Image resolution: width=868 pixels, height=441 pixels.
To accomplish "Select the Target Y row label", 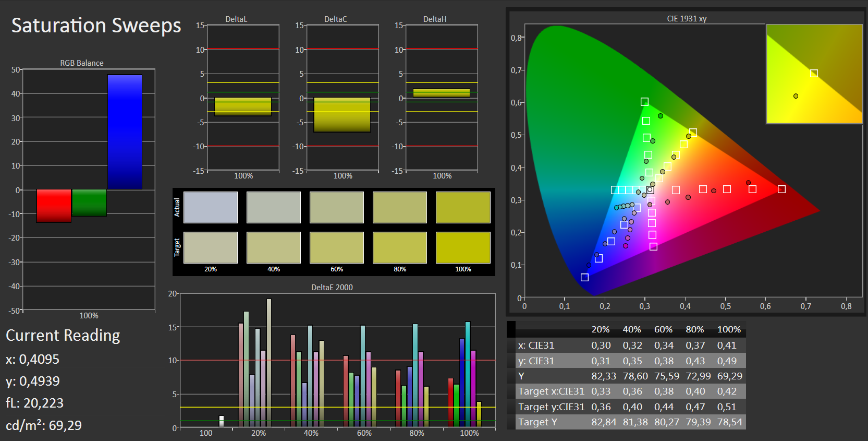I will click(x=537, y=422).
